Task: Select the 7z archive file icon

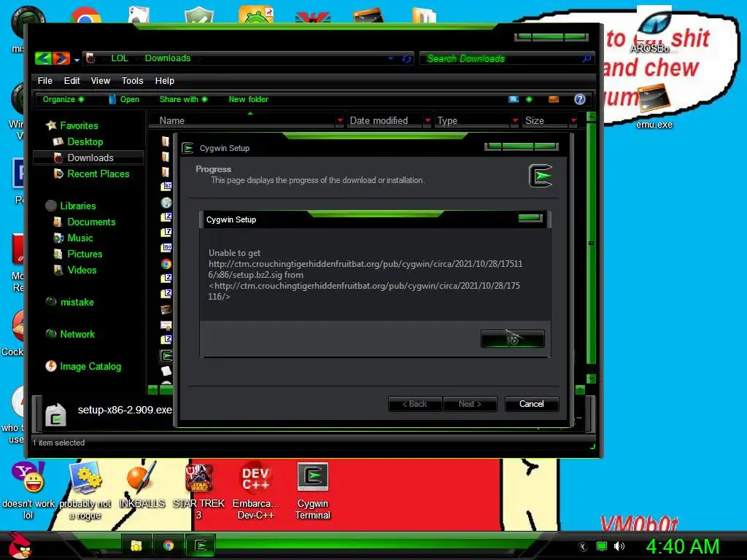Action: click(x=166, y=233)
